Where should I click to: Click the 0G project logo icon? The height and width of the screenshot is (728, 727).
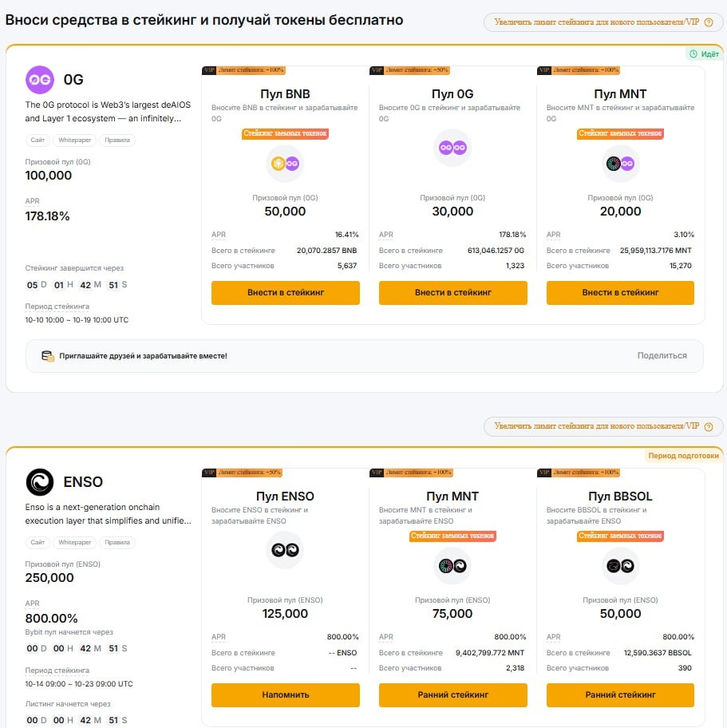click(x=40, y=80)
